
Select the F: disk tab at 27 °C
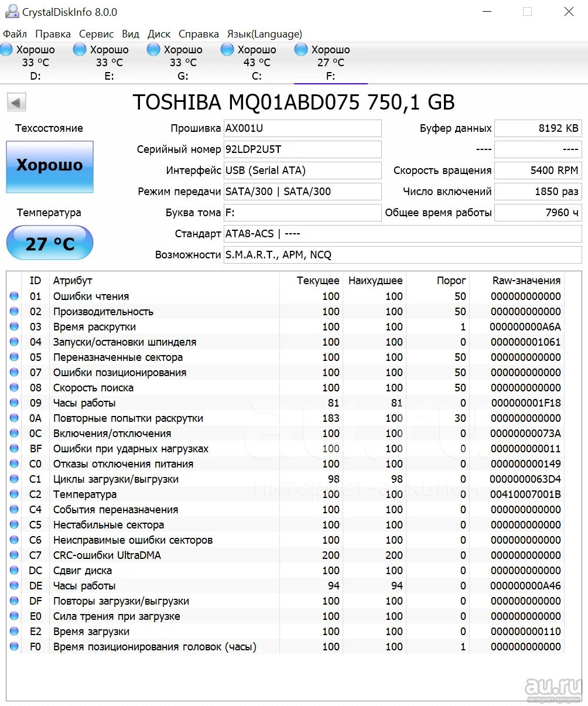(331, 63)
